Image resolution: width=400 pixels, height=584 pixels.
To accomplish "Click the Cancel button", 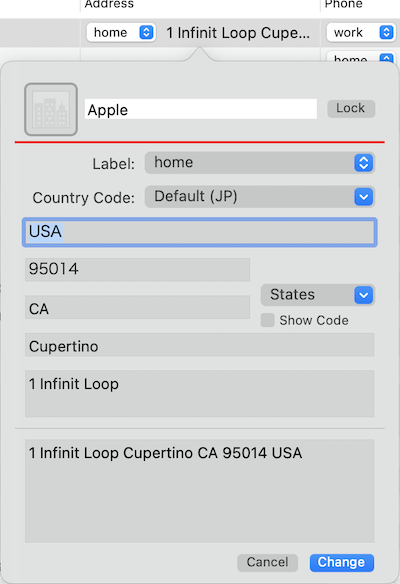I will point(267,562).
